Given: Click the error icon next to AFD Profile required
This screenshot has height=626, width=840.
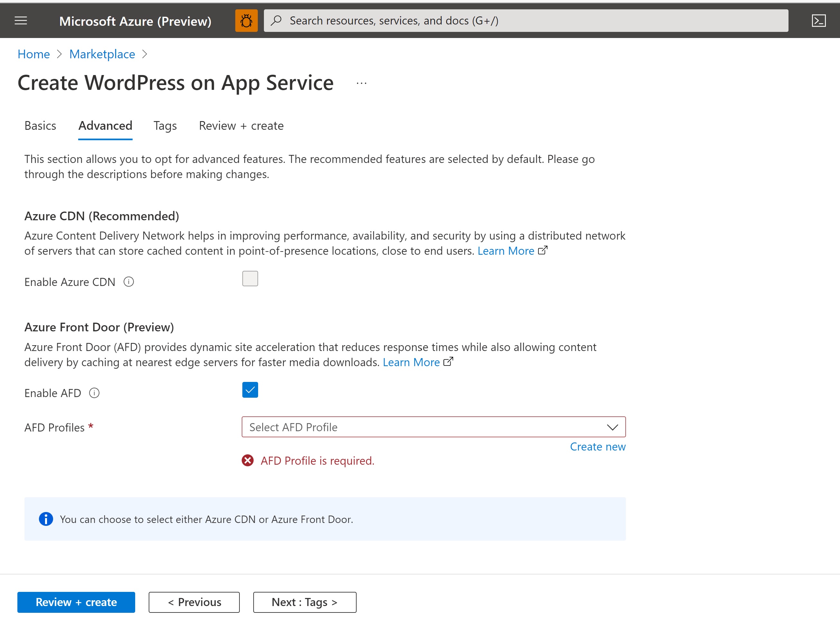Looking at the screenshot, I should click(x=248, y=460).
